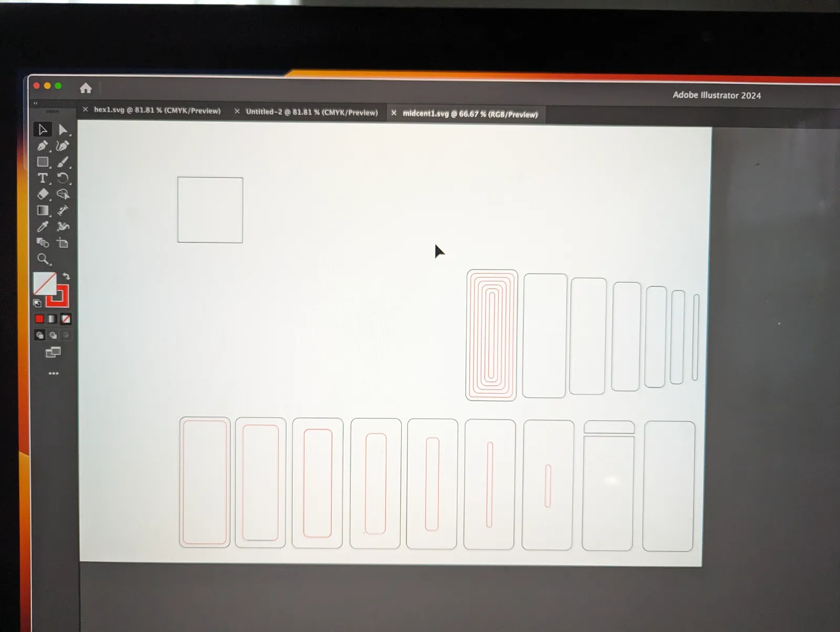This screenshot has height=632, width=840.
Task: Close the hex1.svg tab
Action: (85, 110)
